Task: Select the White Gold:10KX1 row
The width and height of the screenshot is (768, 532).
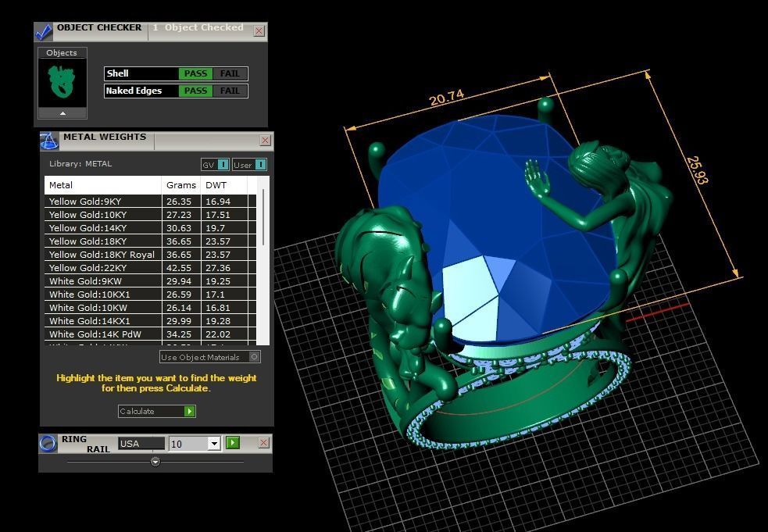Action: click(x=150, y=294)
